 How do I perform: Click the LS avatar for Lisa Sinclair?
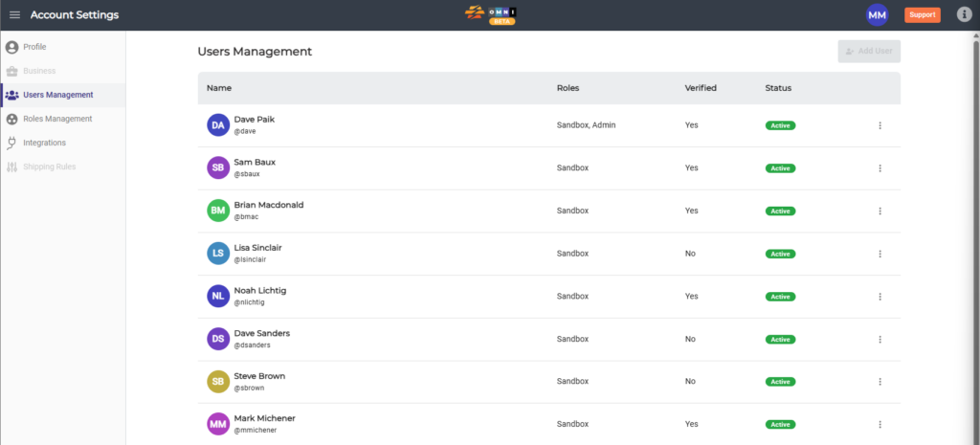click(218, 254)
